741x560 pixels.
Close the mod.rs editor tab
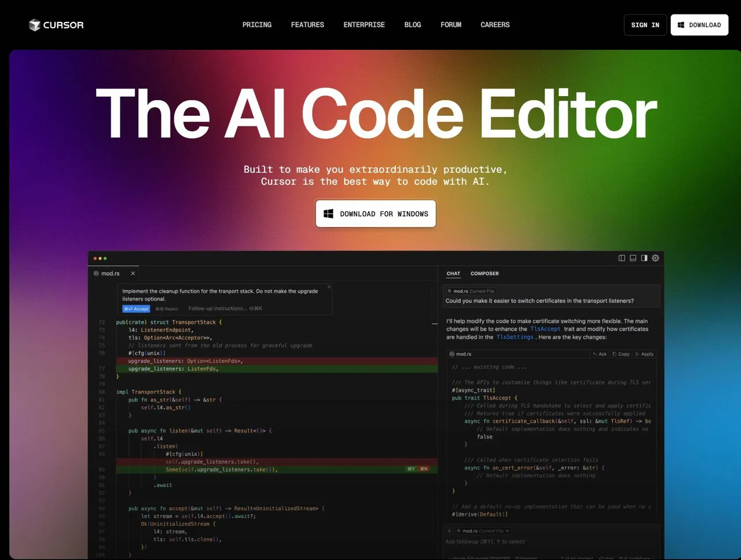point(133,273)
